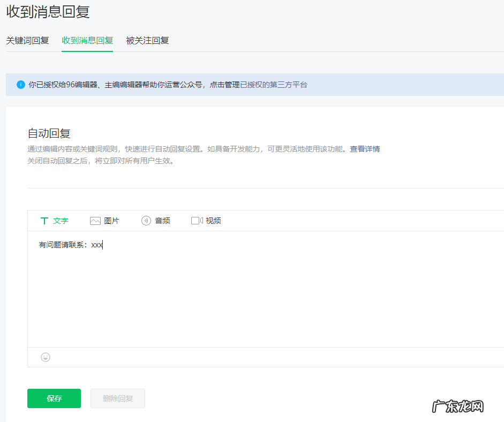Click the T icon for text mode
504x422 pixels.
(x=44, y=220)
